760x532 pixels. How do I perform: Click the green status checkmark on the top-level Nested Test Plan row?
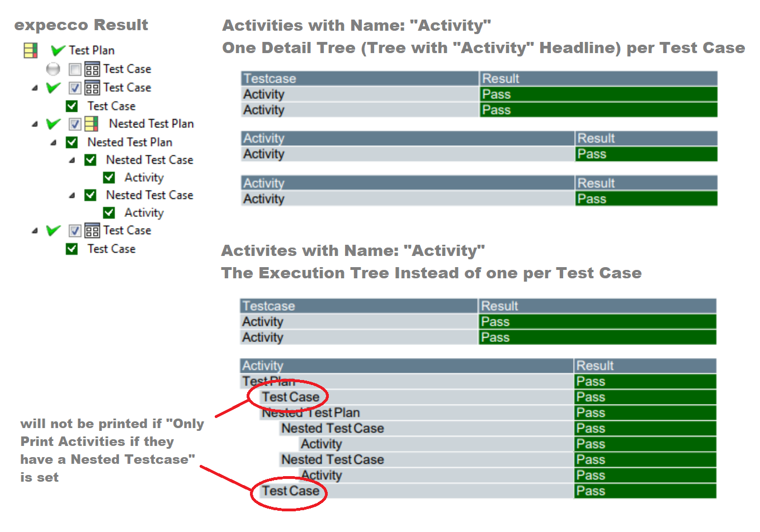(53, 123)
